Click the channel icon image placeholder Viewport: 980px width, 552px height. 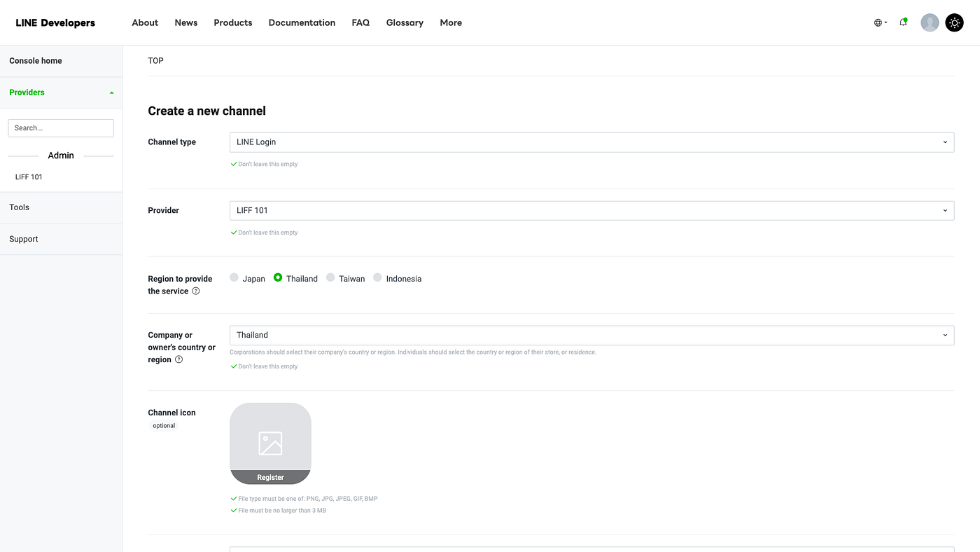tap(270, 443)
